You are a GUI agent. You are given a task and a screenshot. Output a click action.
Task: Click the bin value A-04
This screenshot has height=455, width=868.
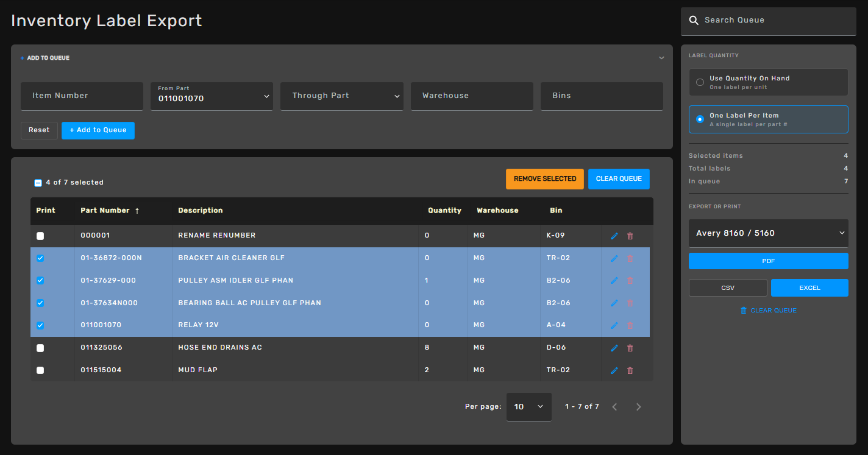[557, 325]
